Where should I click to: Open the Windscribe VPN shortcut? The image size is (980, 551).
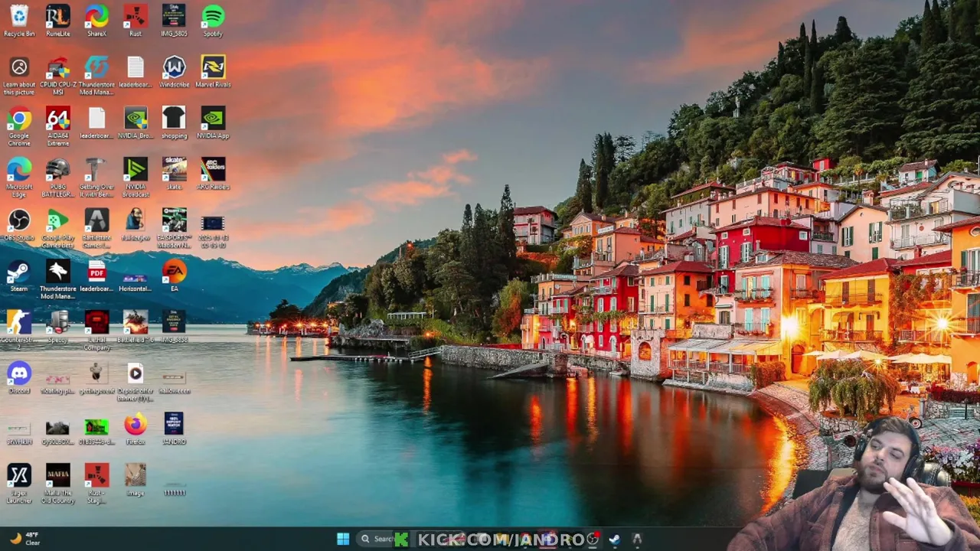click(174, 71)
